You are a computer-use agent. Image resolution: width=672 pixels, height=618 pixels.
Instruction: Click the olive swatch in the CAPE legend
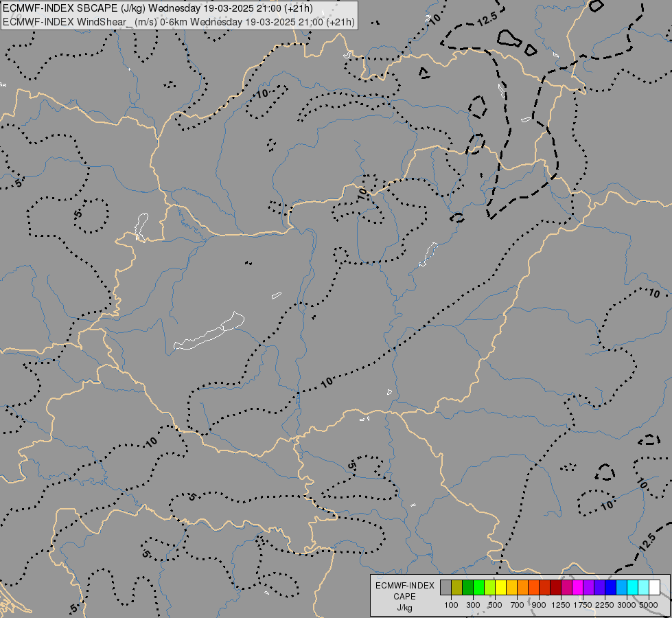pyautogui.click(x=457, y=587)
